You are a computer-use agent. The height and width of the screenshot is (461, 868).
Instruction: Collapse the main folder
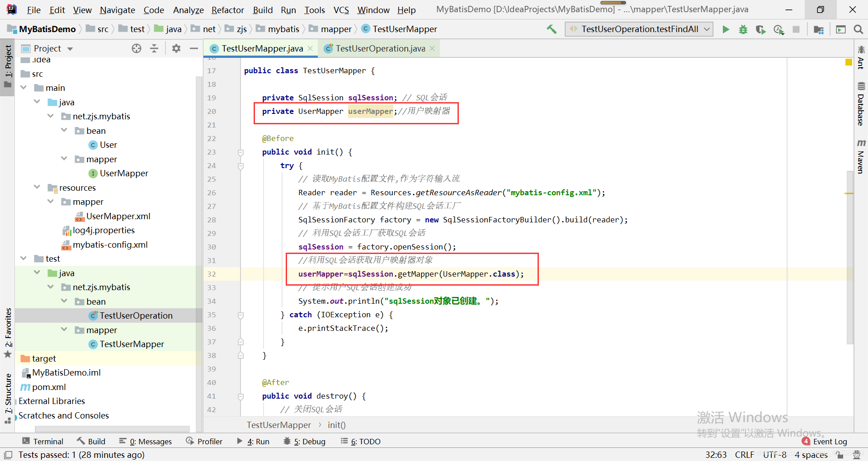tap(24, 87)
